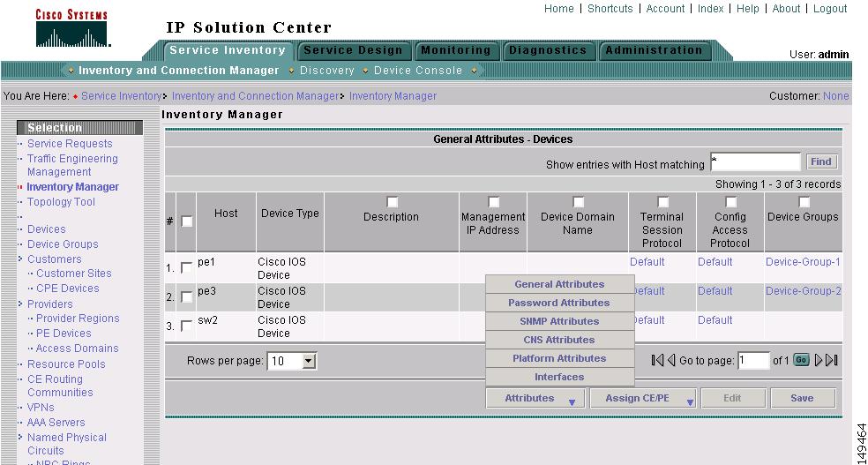Switch to the Diagnostics tab
The image size is (868, 465).
pos(548,50)
